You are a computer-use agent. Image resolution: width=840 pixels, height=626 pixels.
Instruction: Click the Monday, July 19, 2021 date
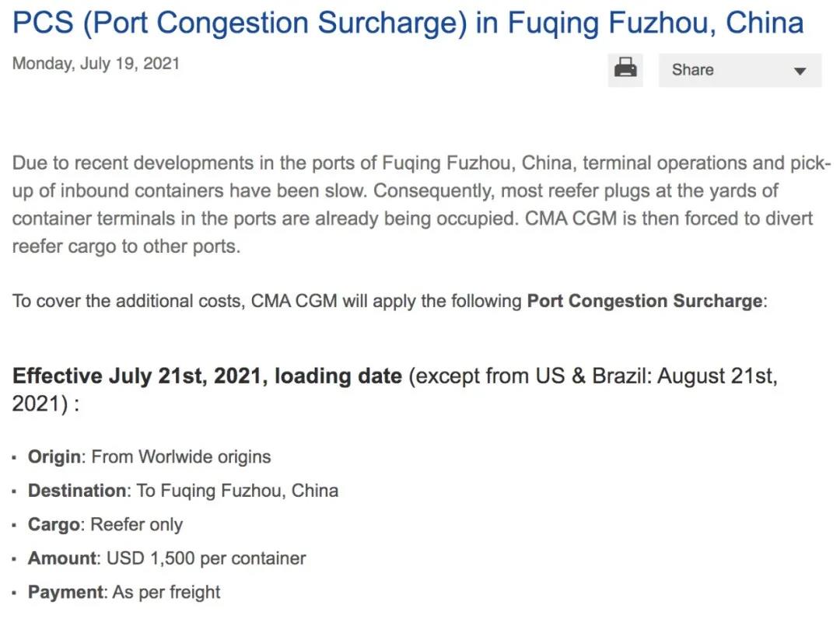(96, 64)
